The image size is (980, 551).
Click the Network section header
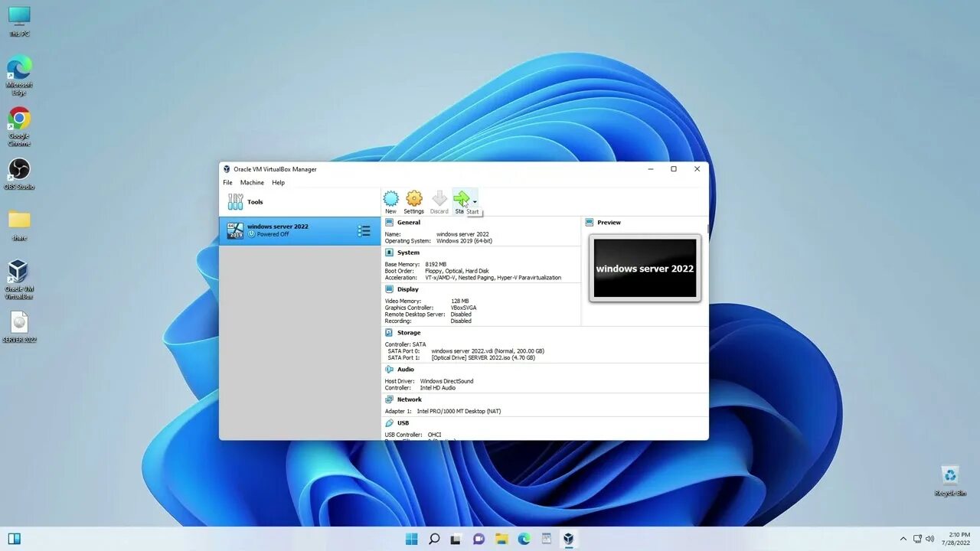[x=410, y=399]
